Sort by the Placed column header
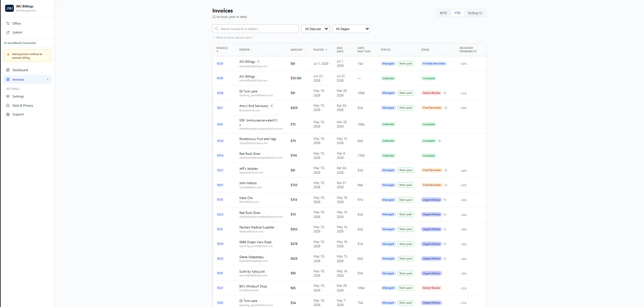The image size is (644, 307). (320, 50)
